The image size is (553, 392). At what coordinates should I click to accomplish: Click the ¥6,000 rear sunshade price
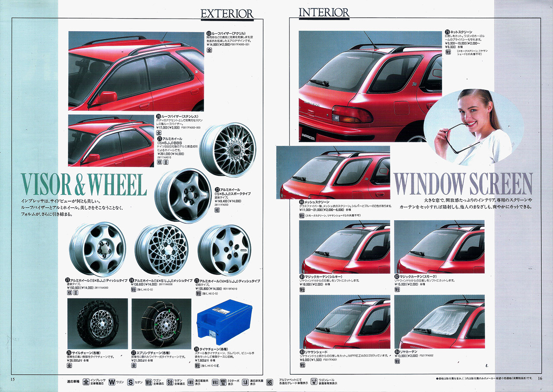(305, 359)
